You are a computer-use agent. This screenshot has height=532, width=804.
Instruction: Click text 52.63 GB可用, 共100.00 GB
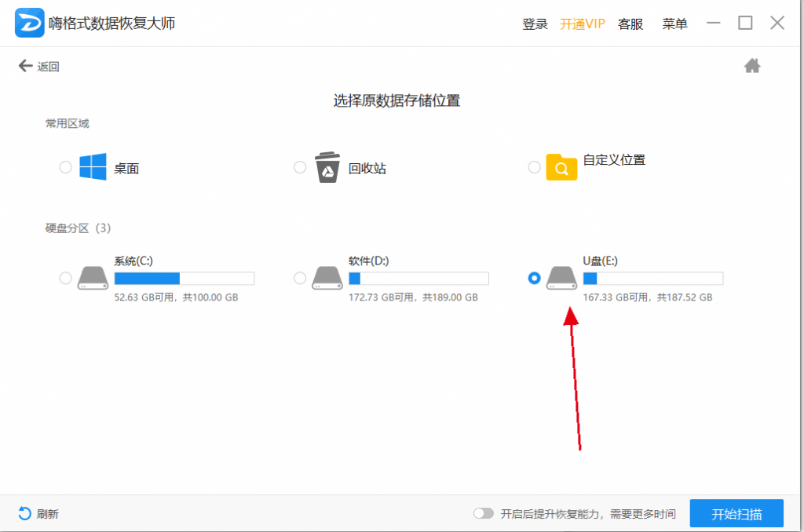[176, 297]
